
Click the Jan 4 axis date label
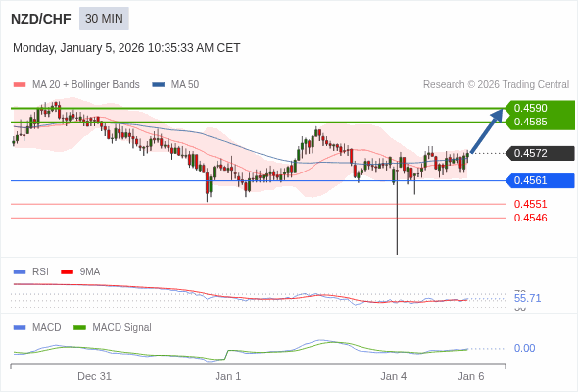pyautogui.click(x=393, y=376)
